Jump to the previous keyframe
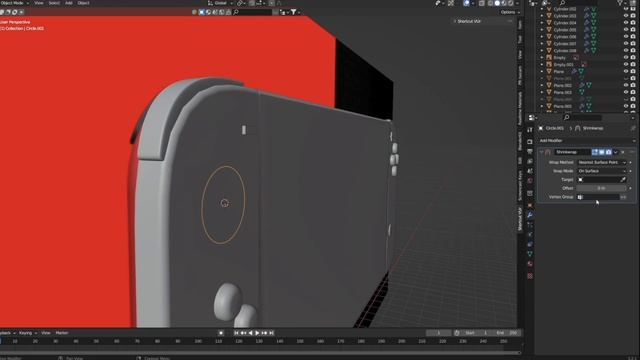The image size is (640, 360). pyautogui.click(x=243, y=333)
